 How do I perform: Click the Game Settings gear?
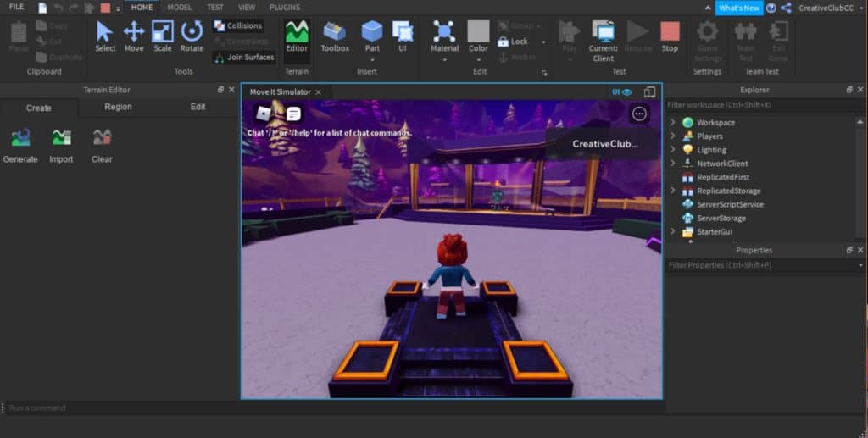[708, 31]
